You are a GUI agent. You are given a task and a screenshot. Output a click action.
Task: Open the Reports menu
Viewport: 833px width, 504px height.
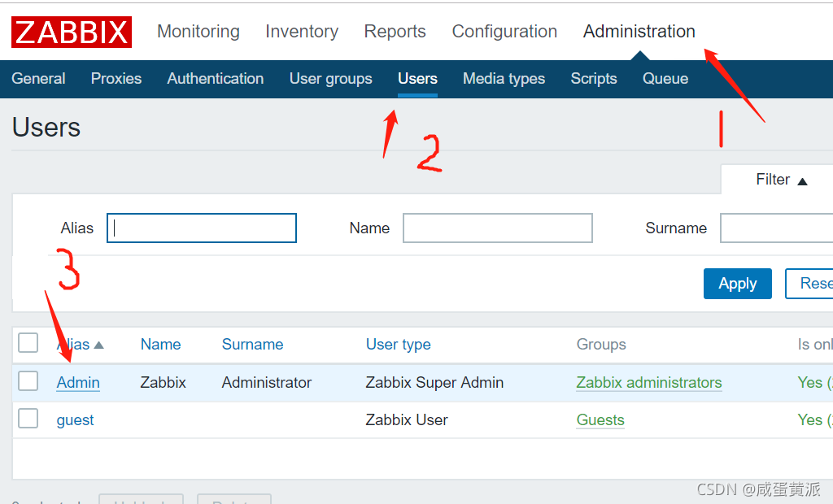(x=395, y=32)
